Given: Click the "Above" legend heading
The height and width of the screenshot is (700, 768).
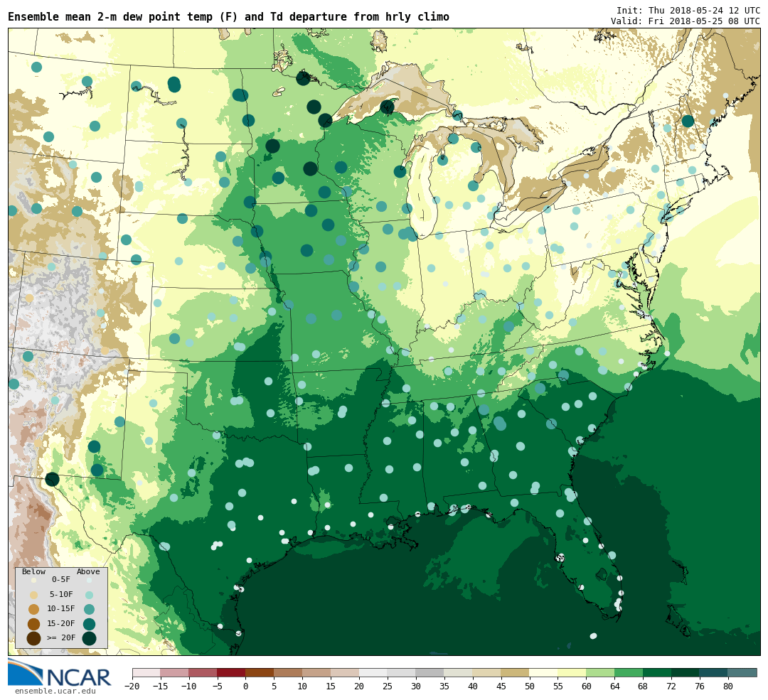Looking at the screenshot, I should [88, 571].
